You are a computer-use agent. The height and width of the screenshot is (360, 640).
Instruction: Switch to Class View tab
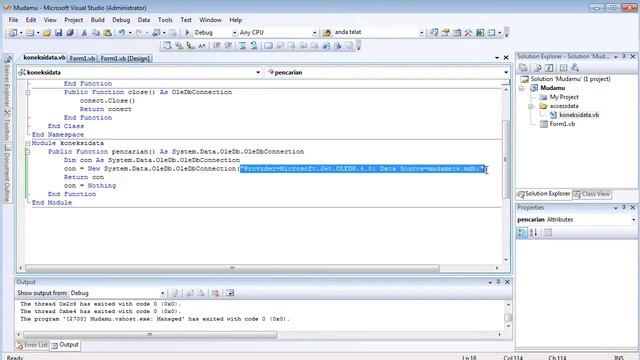pos(591,194)
